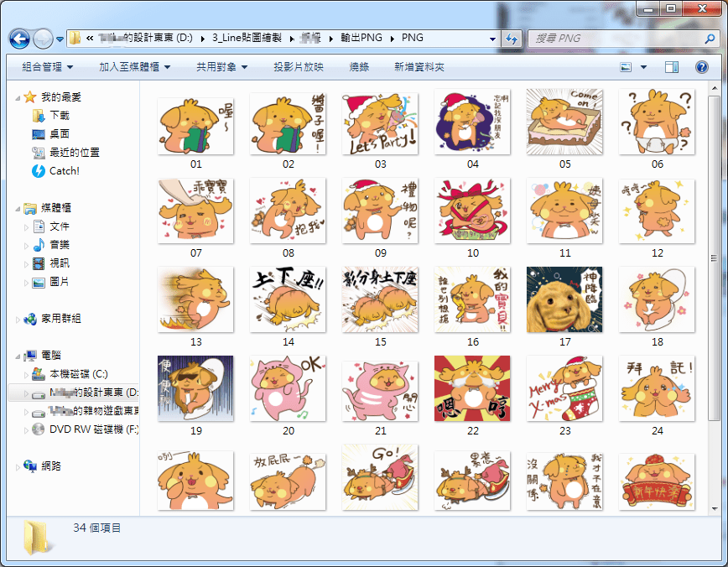Screen dimensions: 728x567
Task: Open the 加入至媒體櫃 dropdown menu
Action: (135, 67)
